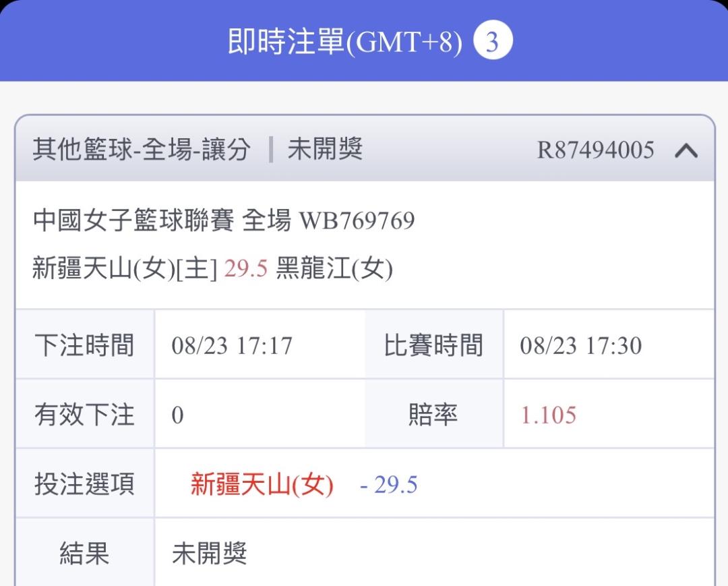
Task: Select the 投注選項 label cell
Action: point(85,484)
